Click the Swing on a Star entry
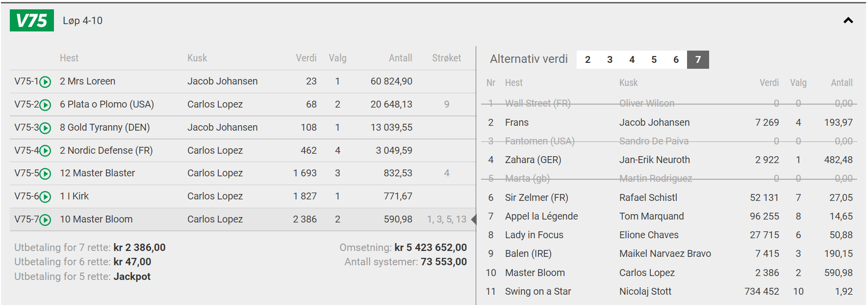This screenshot has width=868, height=305. point(538,291)
